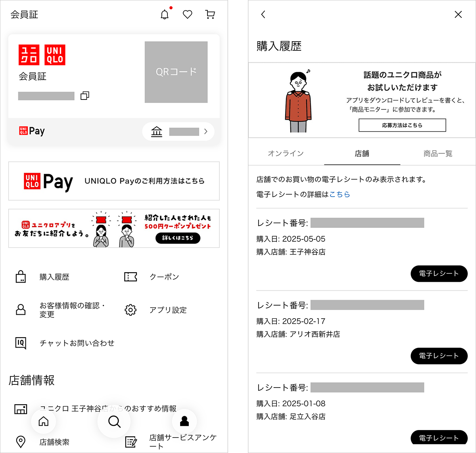Switch to オンライン tab
476x453 pixels.
(286, 153)
